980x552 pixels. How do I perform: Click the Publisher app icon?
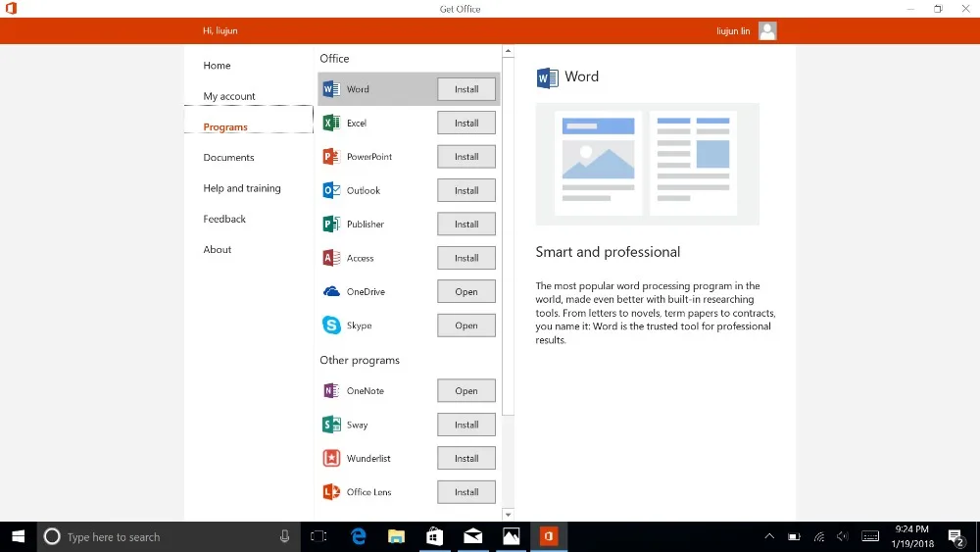point(331,224)
